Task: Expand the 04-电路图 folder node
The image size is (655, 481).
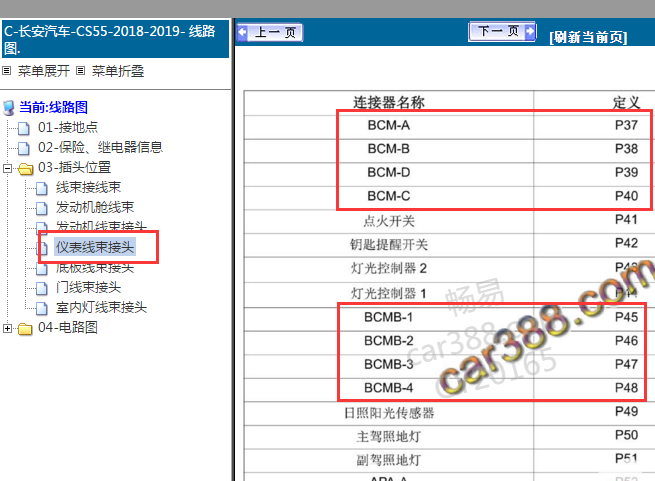Action: (x=7, y=328)
